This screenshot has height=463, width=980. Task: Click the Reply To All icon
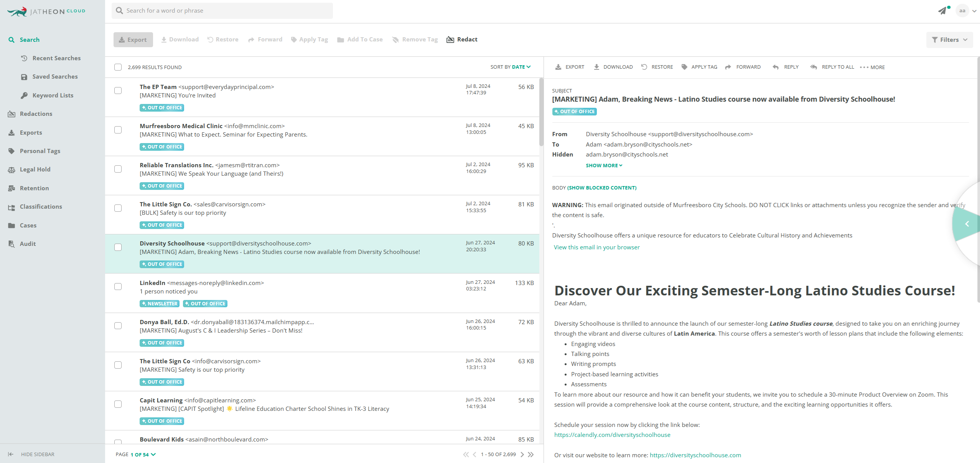coord(814,67)
